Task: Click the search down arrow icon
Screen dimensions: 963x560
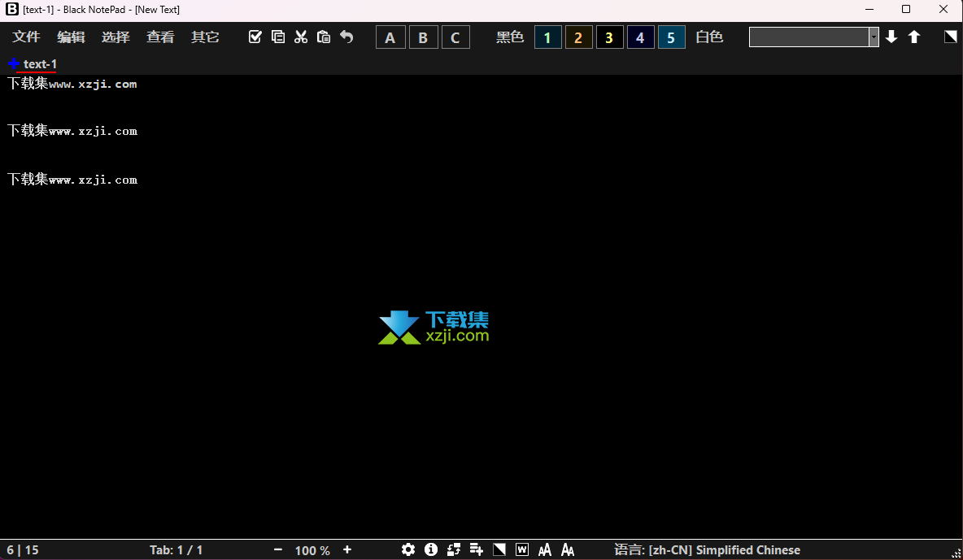Action: click(x=891, y=37)
